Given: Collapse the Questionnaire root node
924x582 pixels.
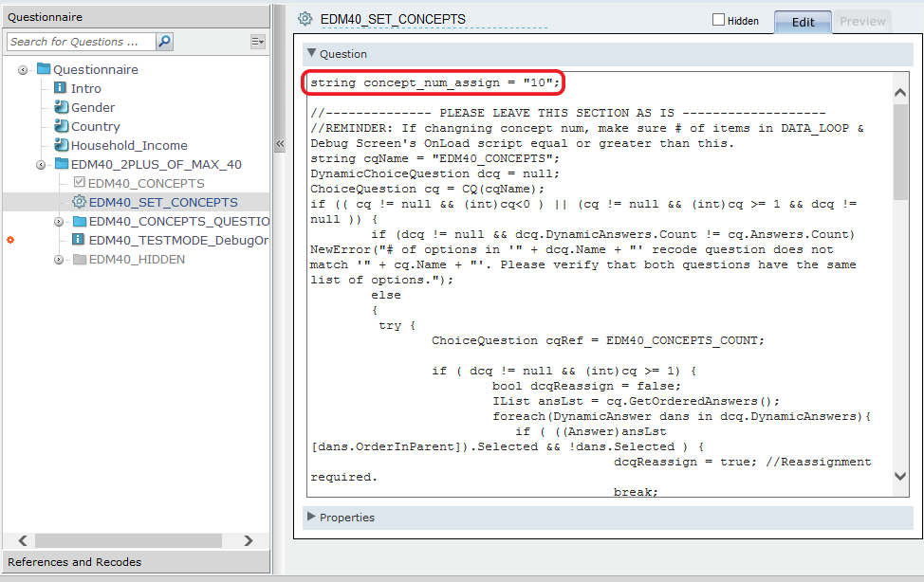Looking at the screenshot, I should [x=23, y=70].
